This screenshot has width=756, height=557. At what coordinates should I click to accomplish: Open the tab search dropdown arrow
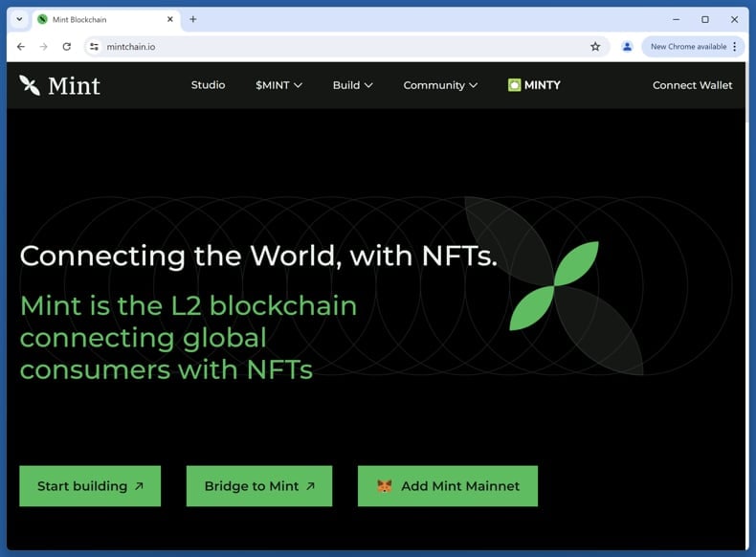(x=19, y=19)
